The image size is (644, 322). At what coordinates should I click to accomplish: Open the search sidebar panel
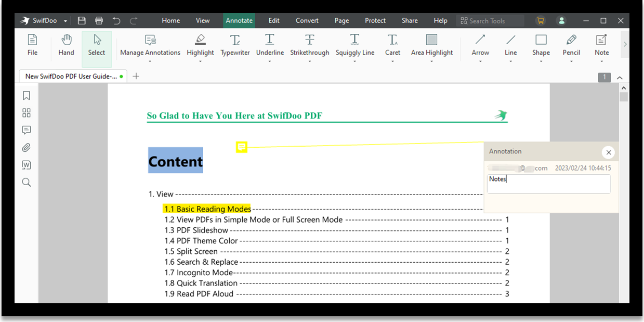[x=27, y=183]
